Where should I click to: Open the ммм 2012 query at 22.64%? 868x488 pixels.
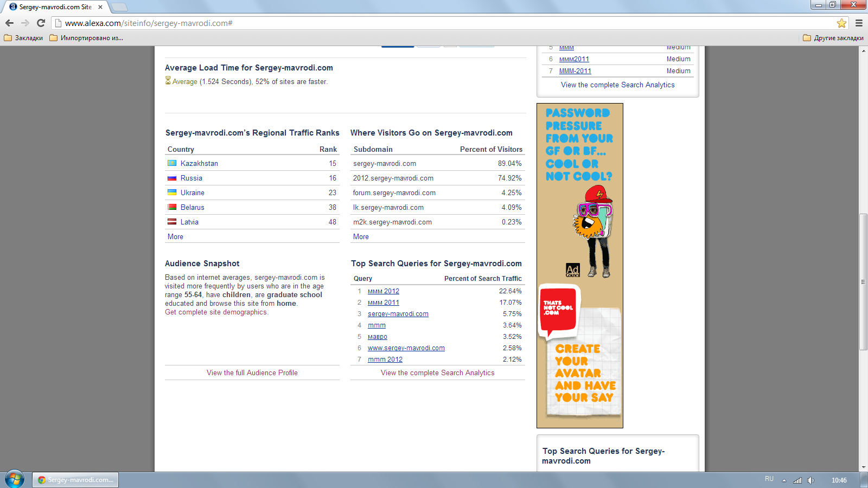pyautogui.click(x=384, y=291)
